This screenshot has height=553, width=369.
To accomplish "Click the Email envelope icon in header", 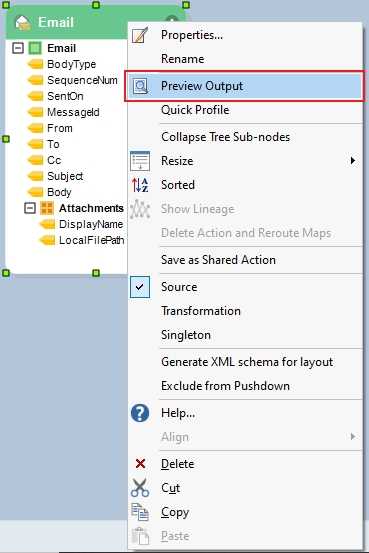I will pyautogui.click(x=22, y=22).
